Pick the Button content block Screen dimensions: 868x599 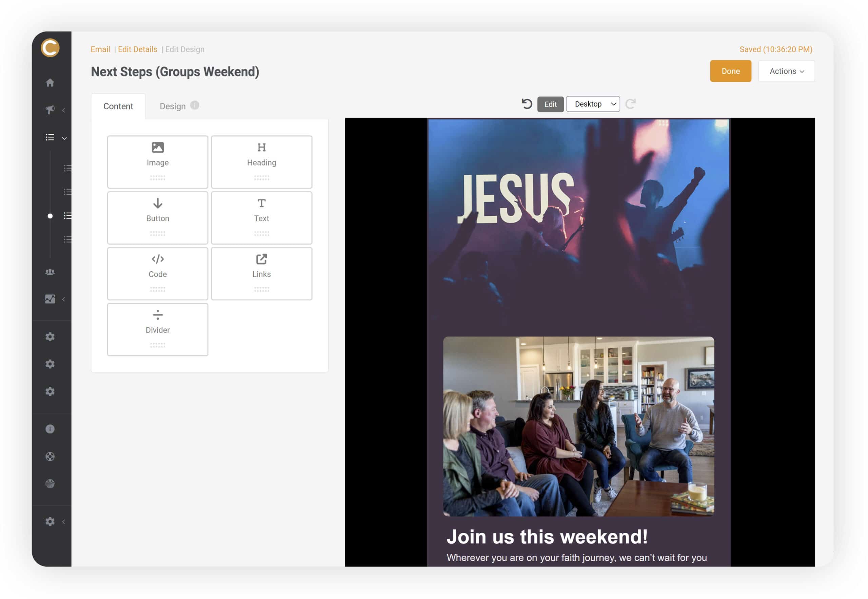158,218
